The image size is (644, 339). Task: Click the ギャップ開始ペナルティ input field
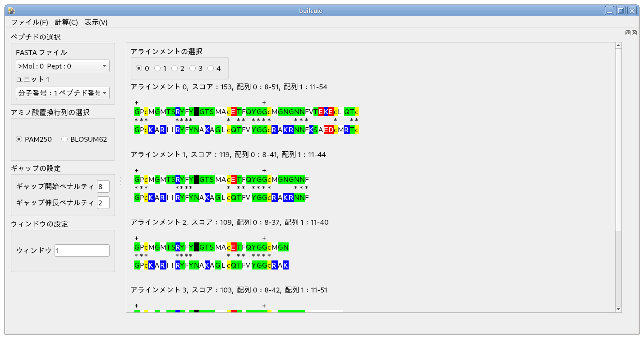[x=103, y=186]
